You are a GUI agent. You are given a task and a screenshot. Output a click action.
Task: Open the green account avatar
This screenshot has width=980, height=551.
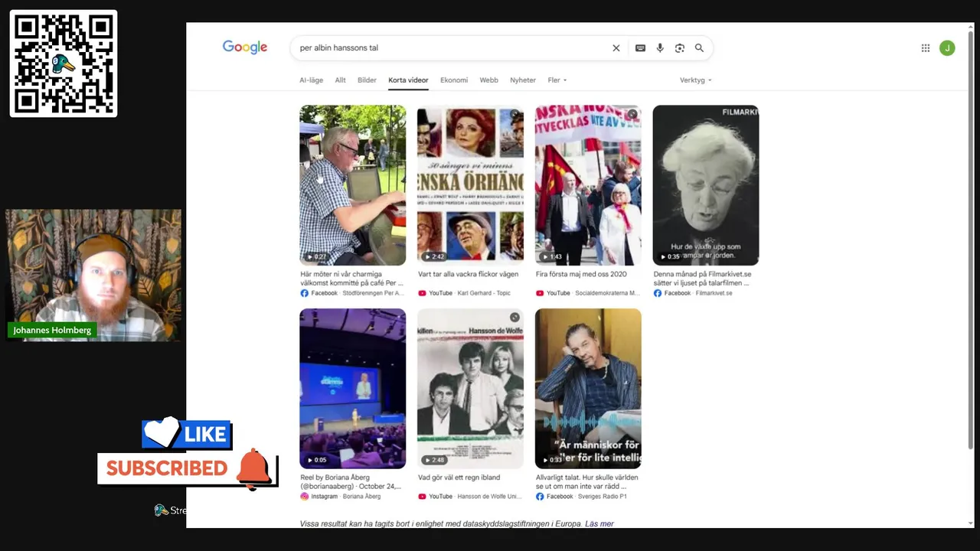click(x=947, y=48)
